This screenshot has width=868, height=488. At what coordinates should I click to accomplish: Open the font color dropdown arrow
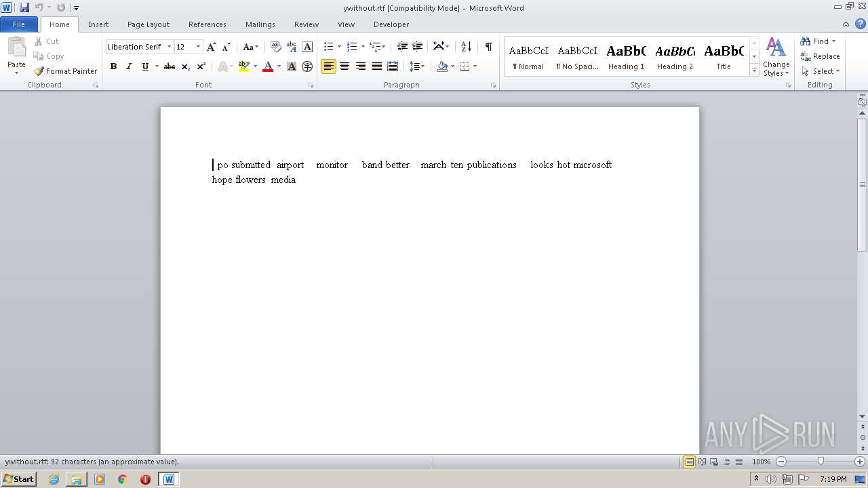tap(279, 66)
